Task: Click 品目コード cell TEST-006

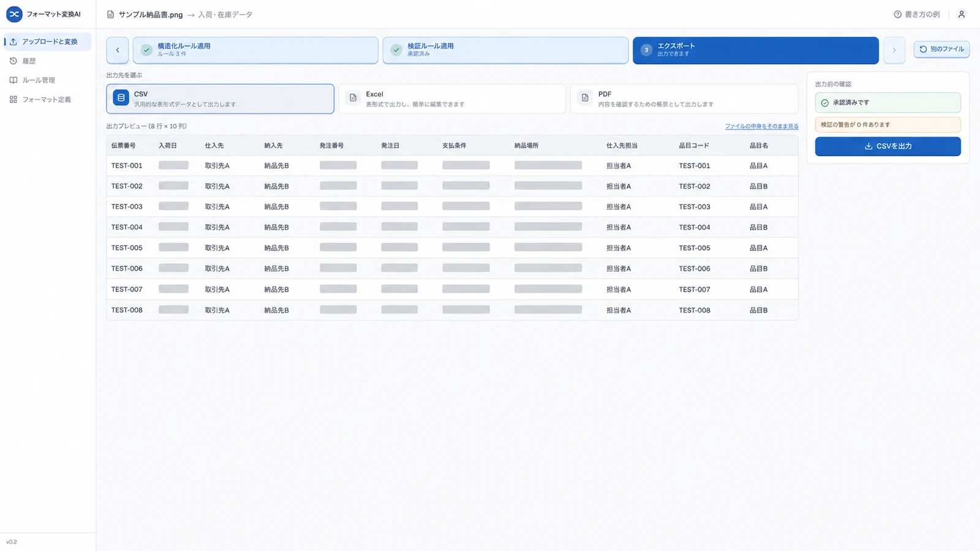Action: 695,269
